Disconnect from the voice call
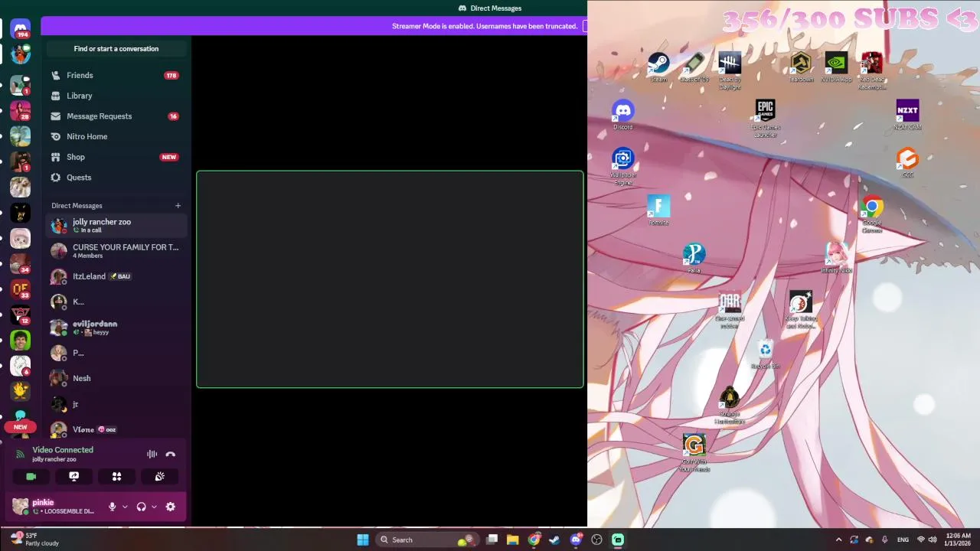 pos(171,455)
